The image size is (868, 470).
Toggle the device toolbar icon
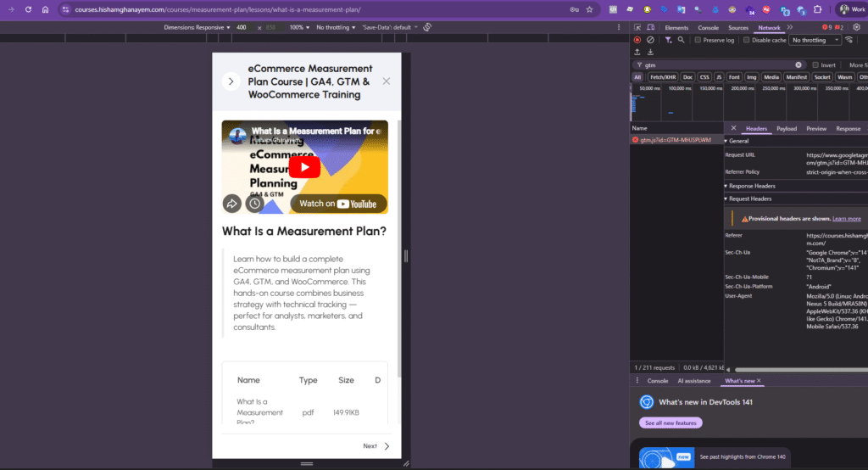click(650, 28)
